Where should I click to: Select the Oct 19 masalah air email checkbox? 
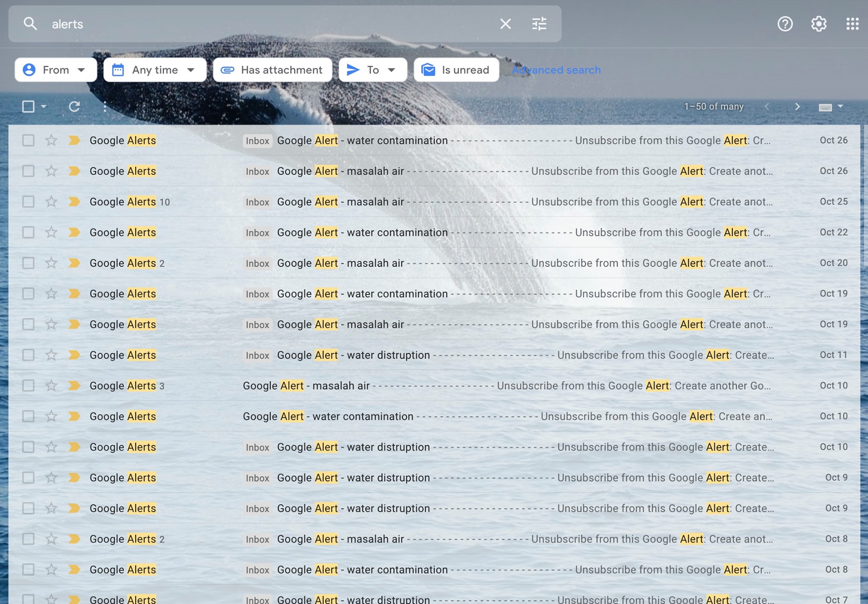28,324
